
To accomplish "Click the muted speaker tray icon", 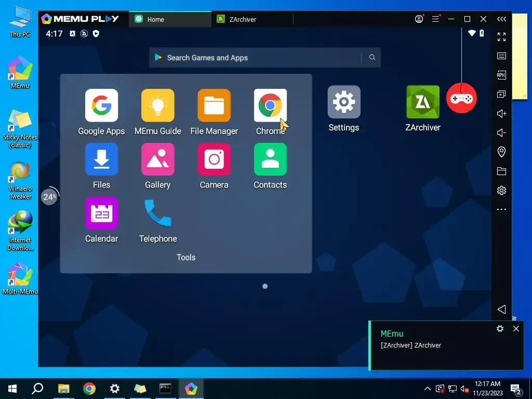I will pos(465,389).
